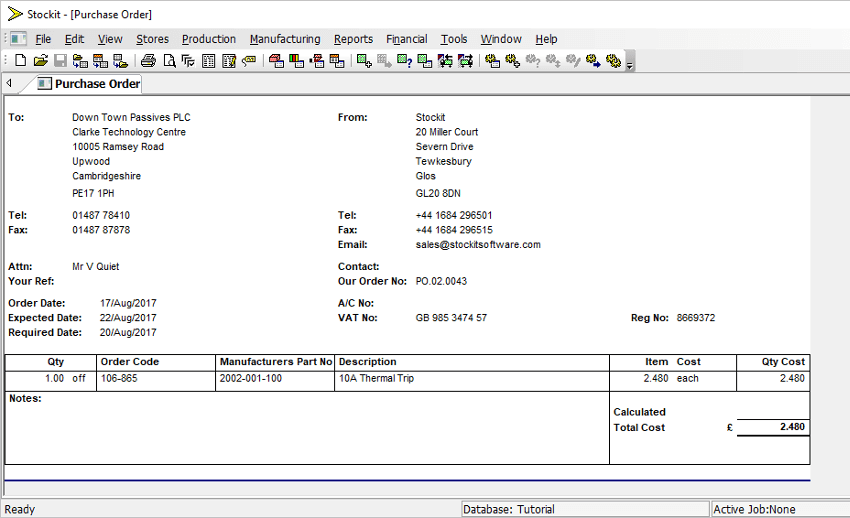Click supplier name Down Town Passives PLC
This screenshot has height=518, width=850.
[131, 117]
